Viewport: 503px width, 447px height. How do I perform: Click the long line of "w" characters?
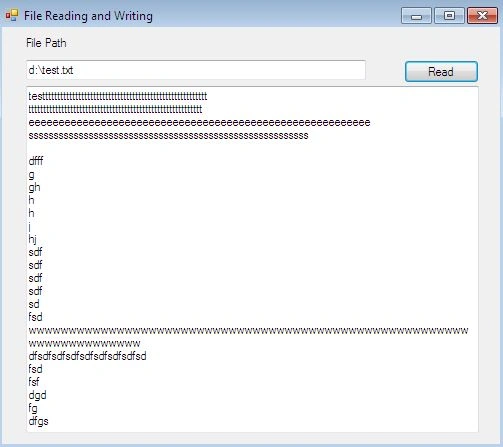[248, 331]
